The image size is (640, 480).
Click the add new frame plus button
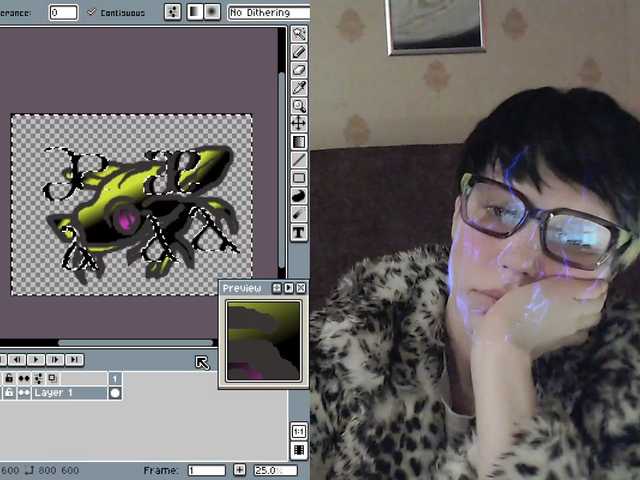tap(240, 470)
